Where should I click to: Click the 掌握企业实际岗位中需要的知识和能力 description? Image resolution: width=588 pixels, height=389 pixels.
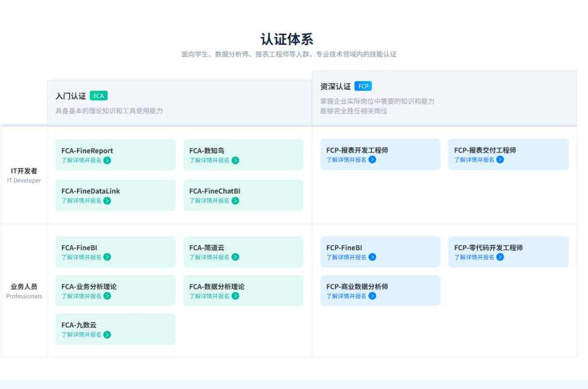click(x=377, y=101)
